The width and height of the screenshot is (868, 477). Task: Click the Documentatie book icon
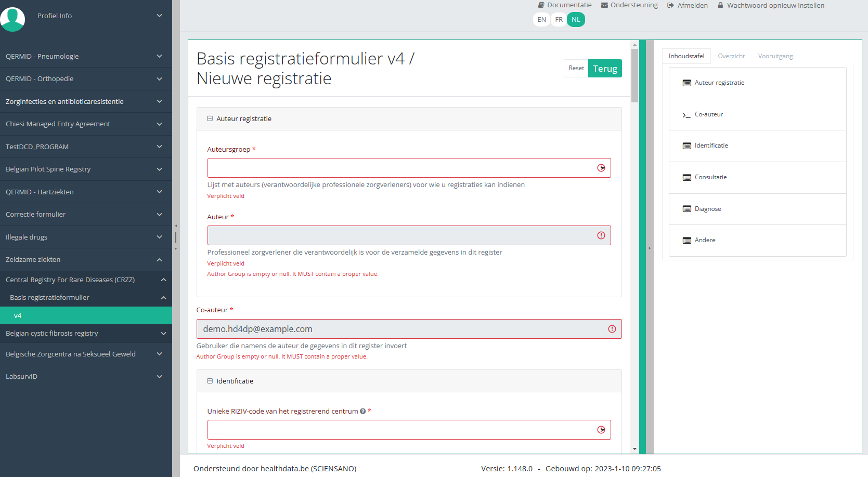point(541,5)
